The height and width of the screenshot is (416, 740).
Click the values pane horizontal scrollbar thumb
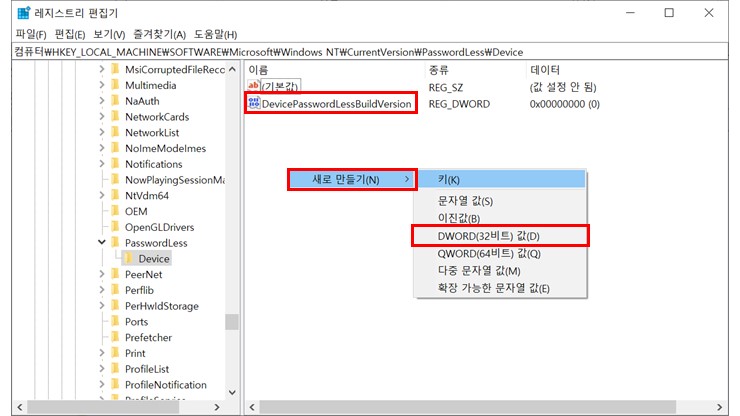467,407
